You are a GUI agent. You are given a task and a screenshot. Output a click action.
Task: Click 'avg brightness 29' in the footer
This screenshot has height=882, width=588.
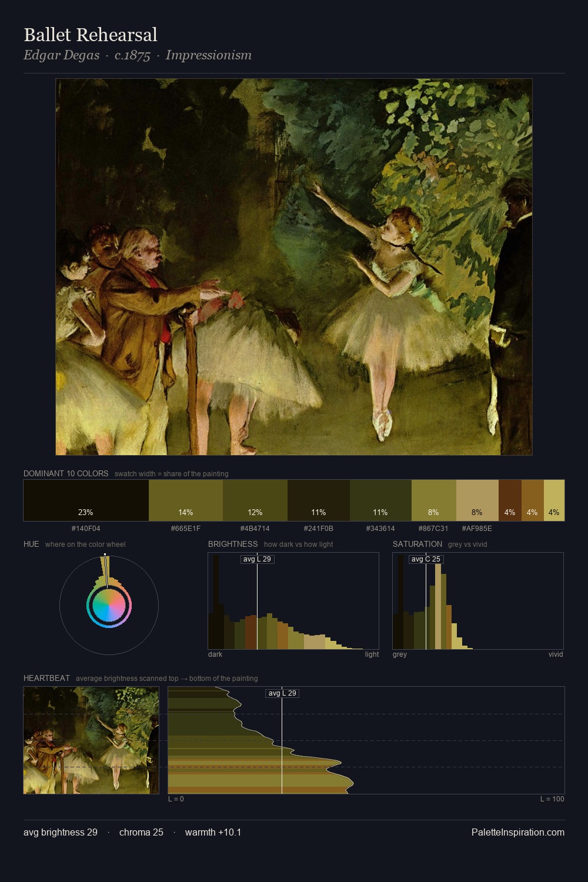(61, 832)
